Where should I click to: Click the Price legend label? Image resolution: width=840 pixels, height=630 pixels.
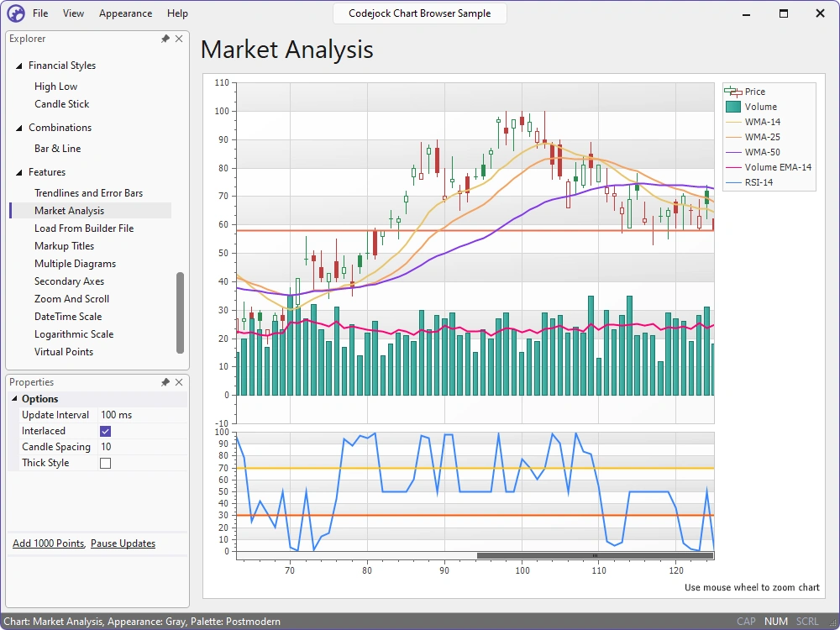click(755, 92)
